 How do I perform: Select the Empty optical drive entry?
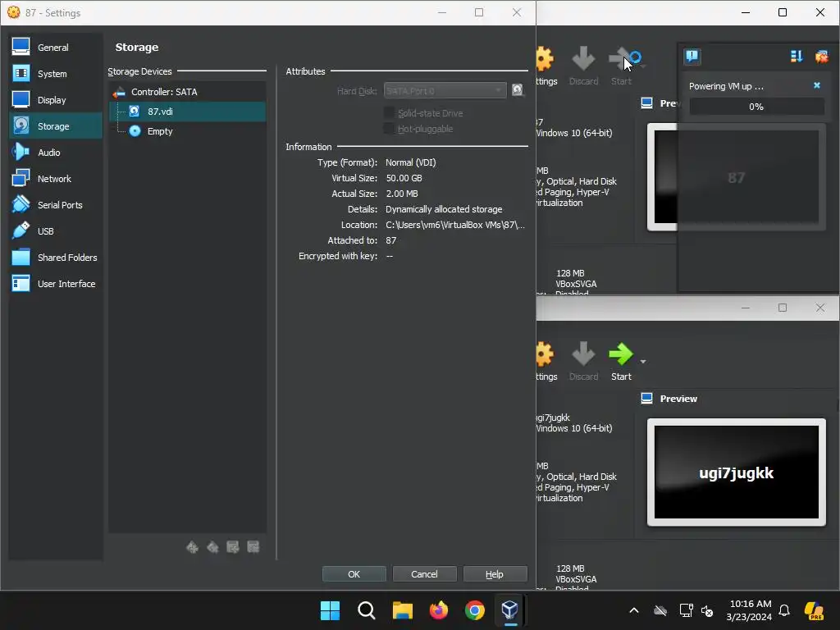(x=187, y=131)
